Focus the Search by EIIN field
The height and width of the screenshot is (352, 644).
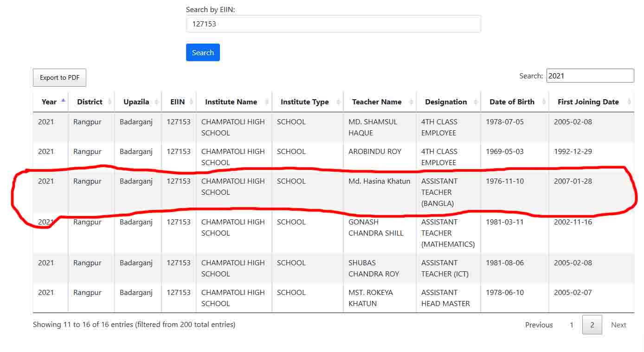click(333, 24)
